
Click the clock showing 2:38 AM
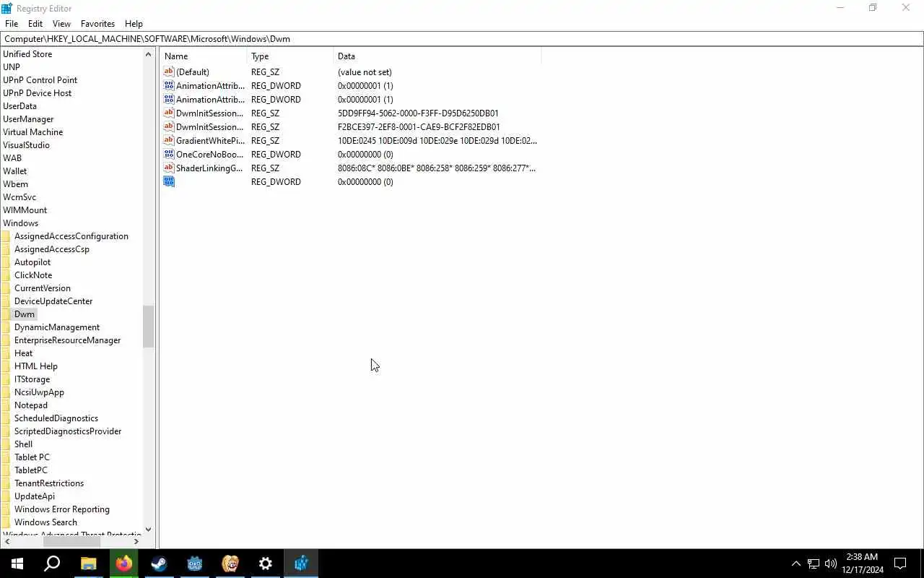coord(862,557)
